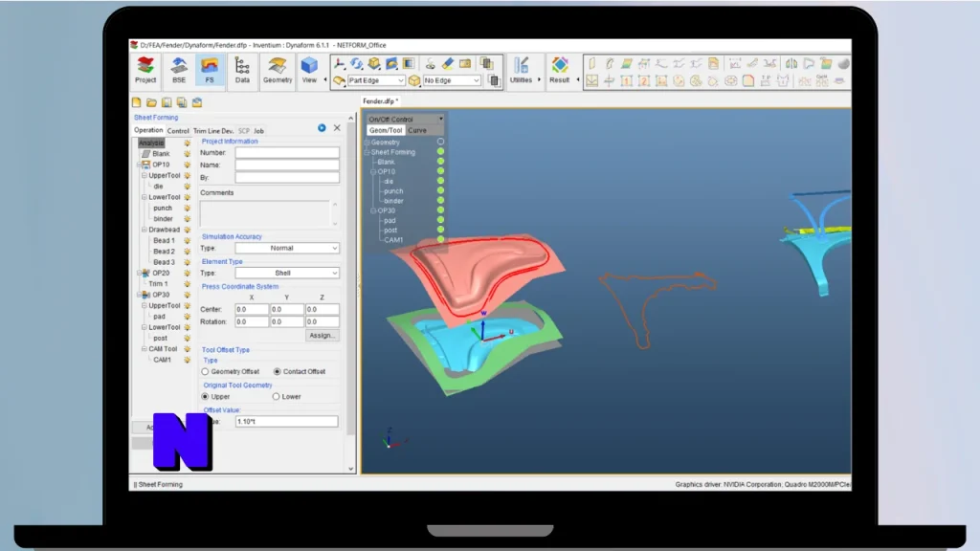Click the eraser tool icon
This screenshot has width=980, height=551.
tap(448, 64)
